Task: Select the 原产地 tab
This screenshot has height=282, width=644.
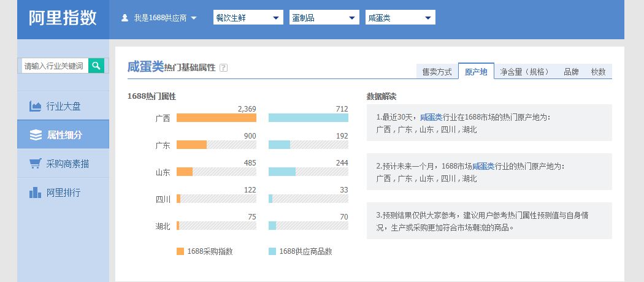Action: 476,72
